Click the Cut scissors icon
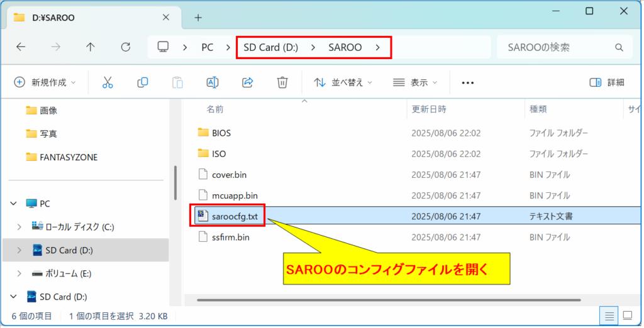The width and height of the screenshot is (644, 328). (x=108, y=82)
